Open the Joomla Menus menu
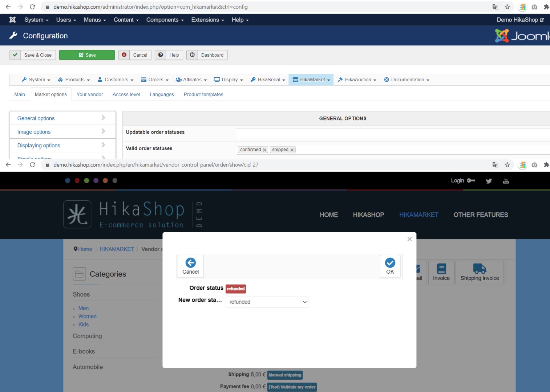This screenshot has width=550, height=392. (x=95, y=20)
